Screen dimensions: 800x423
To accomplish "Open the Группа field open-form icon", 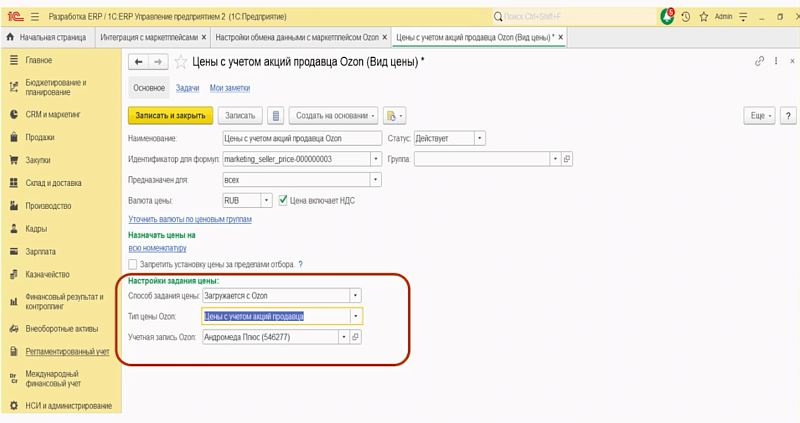I will (567, 159).
